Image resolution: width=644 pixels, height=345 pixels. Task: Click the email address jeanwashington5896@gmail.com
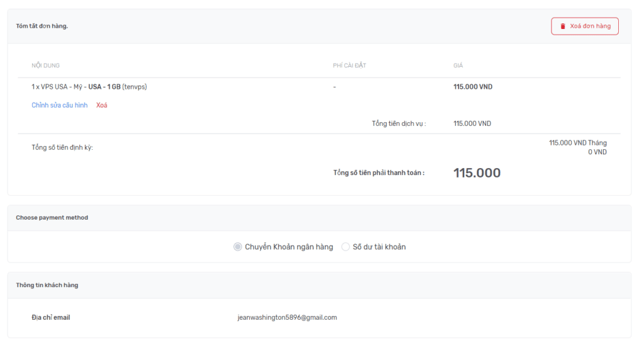(287, 317)
